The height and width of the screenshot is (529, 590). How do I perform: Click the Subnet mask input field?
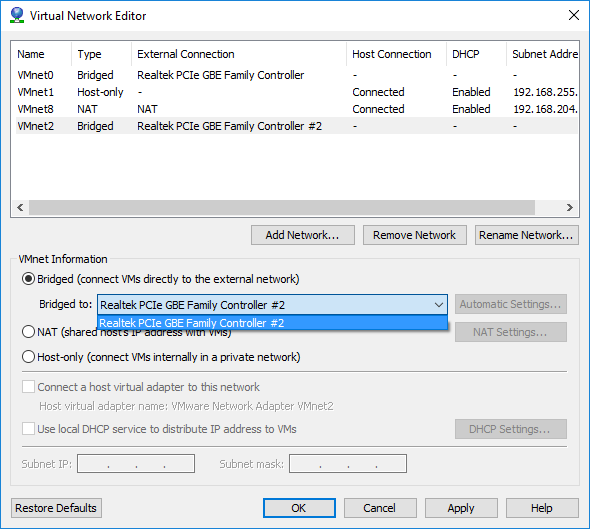tap(348, 464)
